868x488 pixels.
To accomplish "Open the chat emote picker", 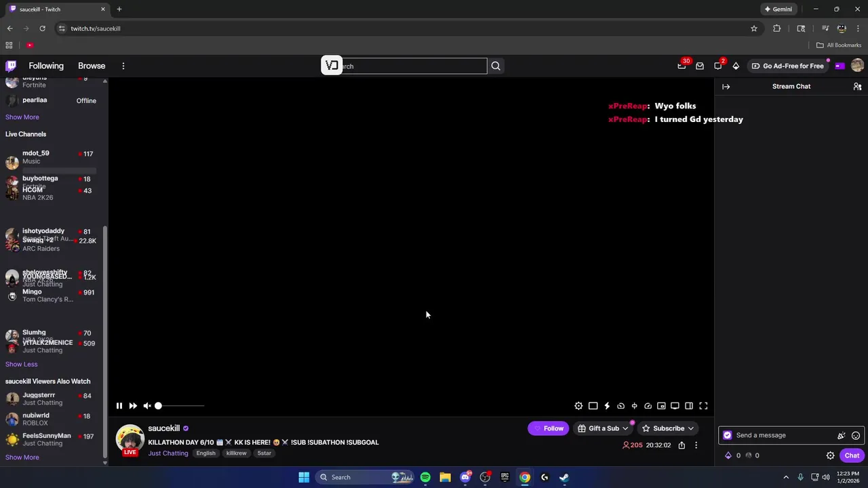I will coord(856,435).
